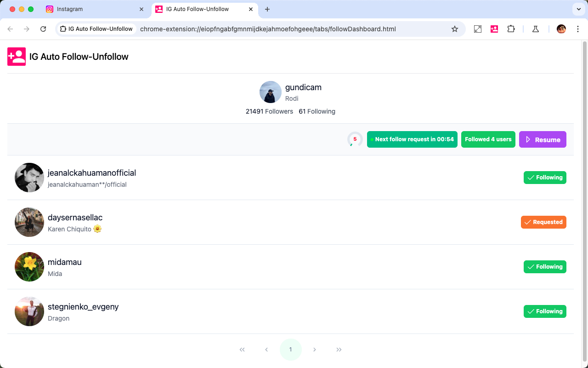Click the jeanalckahuaman**/official subtitle
This screenshot has width=588, height=368.
(x=87, y=184)
